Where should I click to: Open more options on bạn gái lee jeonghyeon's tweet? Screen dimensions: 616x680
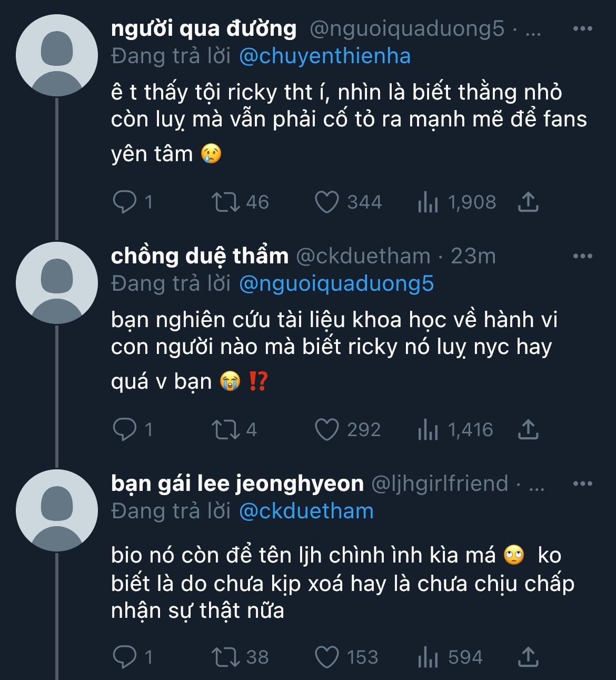(x=582, y=484)
